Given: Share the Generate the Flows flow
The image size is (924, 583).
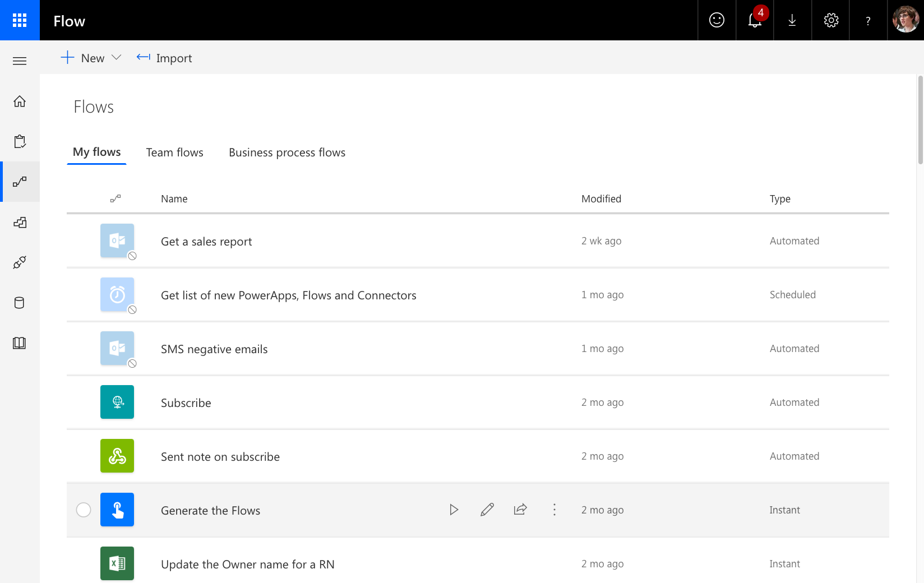Looking at the screenshot, I should (520, 510).
